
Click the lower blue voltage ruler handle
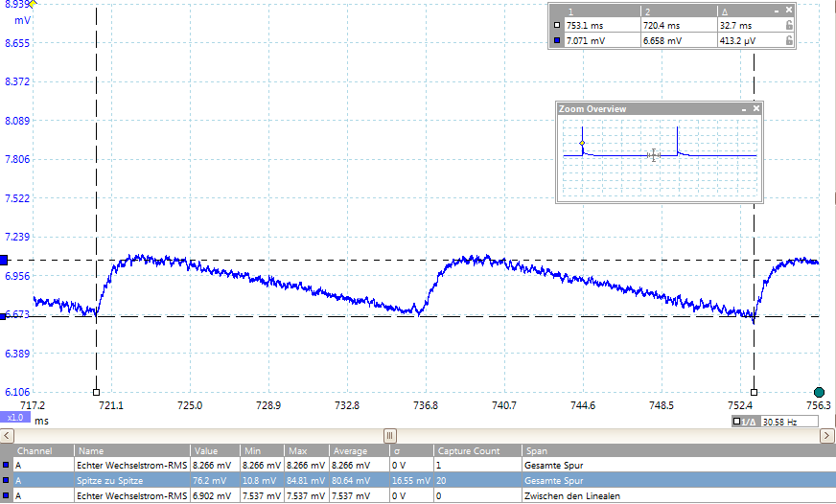[4, 316]
